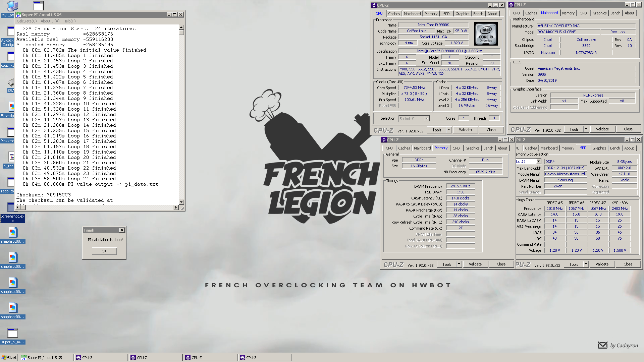
Task: Click Super PI scroll down arrow
Action: pyautogui.click(x=181, y=202)
